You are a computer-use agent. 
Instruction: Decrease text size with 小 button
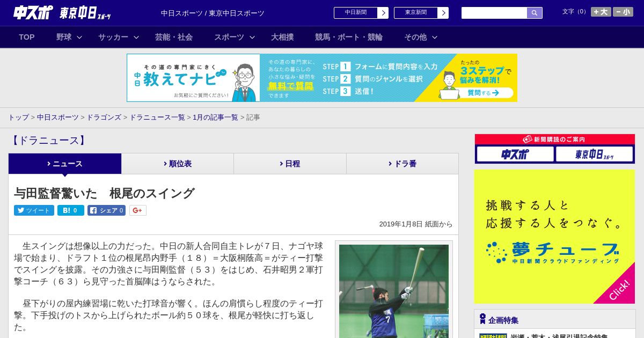coord(623,12)
